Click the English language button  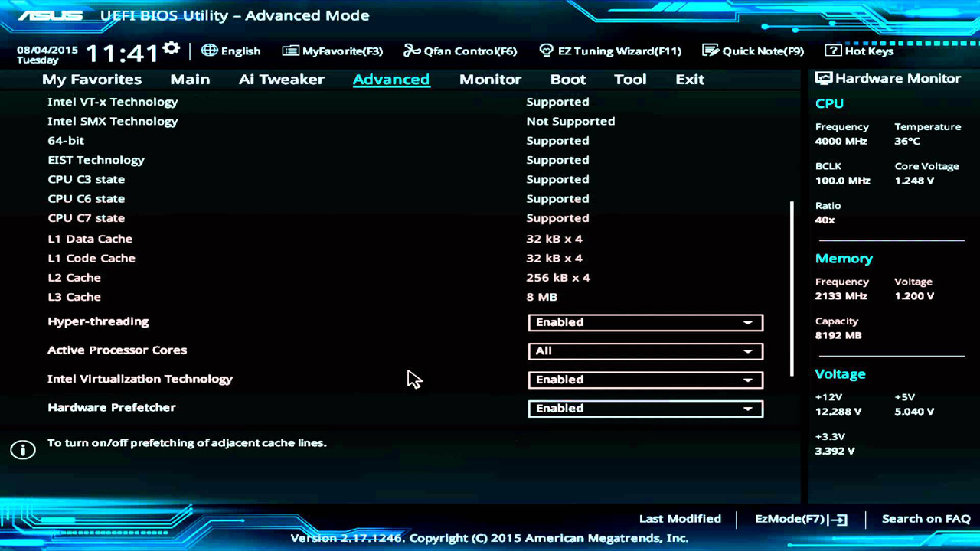click(231, 51)
